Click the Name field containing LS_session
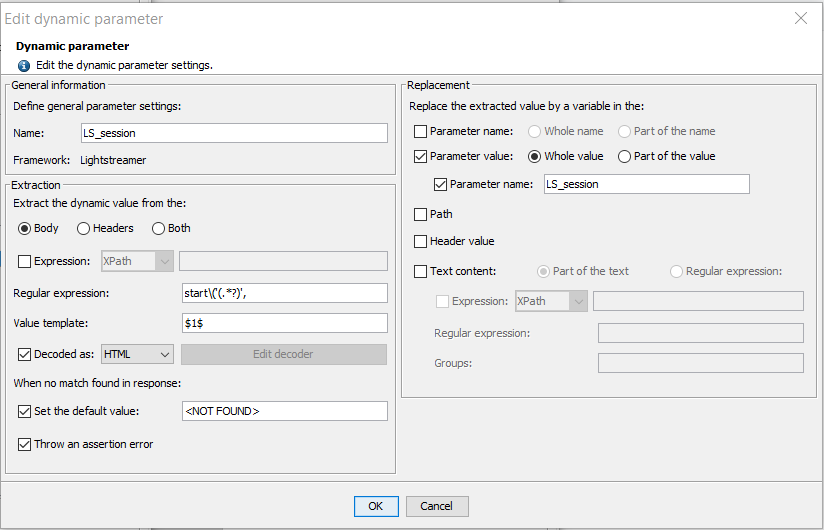The width and height of the screenshot is (824, 530). 234,133
